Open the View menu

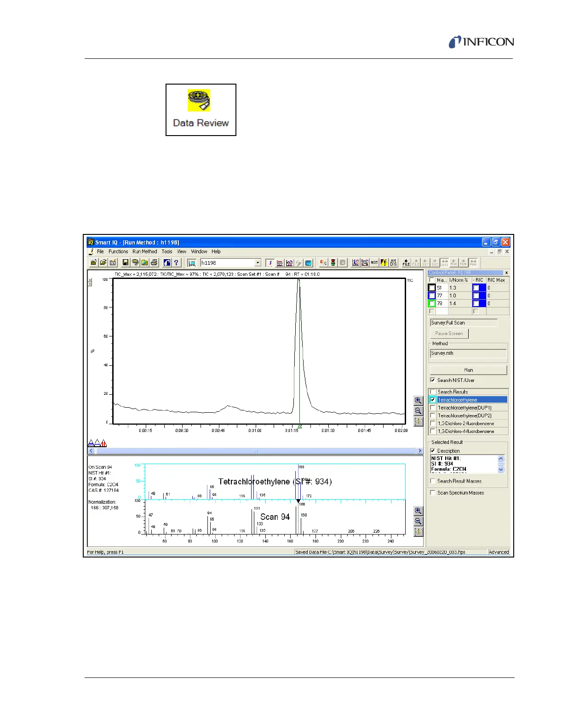[182, 251]
